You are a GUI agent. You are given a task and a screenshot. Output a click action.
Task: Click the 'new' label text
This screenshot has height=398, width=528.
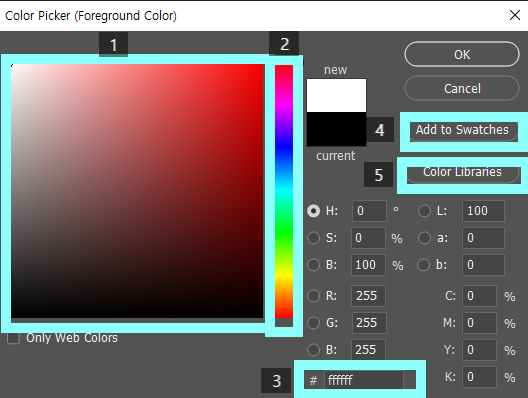[335, 70]
